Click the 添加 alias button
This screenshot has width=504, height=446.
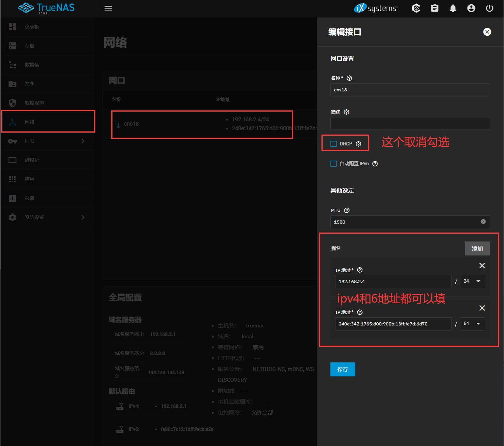coord(477,248)
